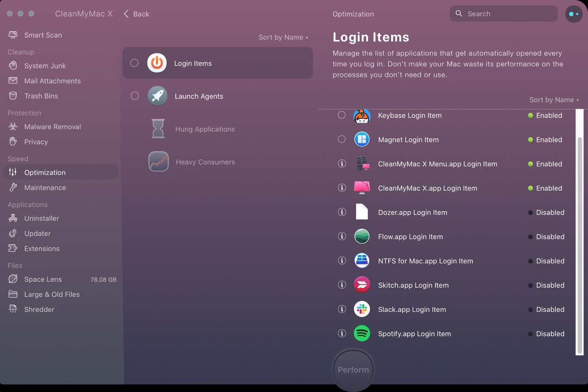Click the info icon beside Skitch.app

tap(342, 285)
